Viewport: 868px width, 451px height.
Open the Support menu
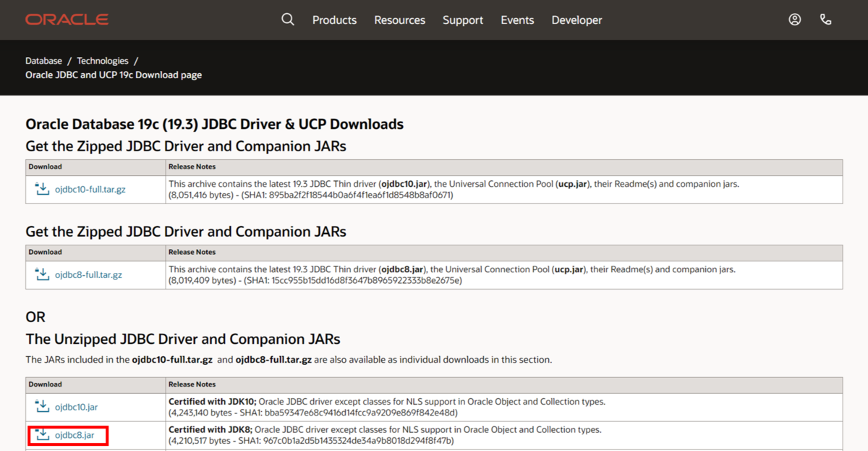point(463,20)
